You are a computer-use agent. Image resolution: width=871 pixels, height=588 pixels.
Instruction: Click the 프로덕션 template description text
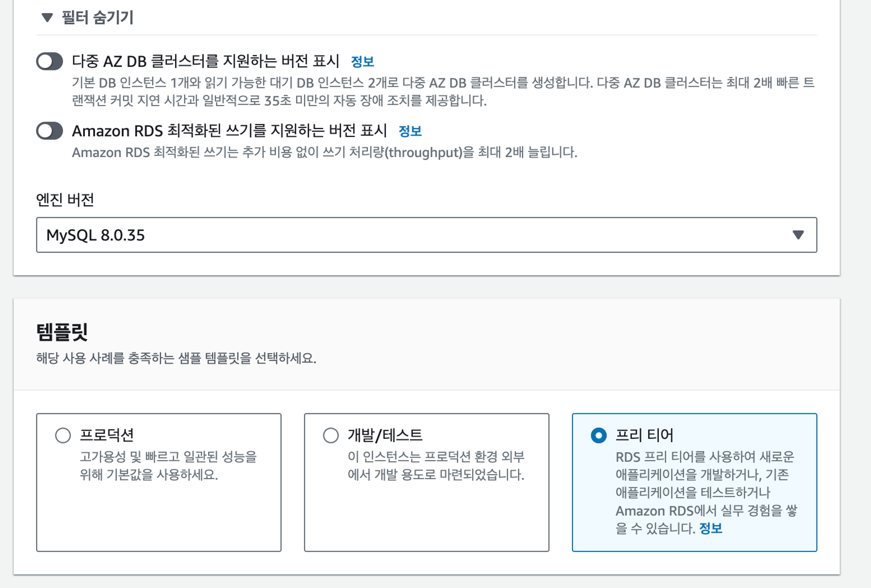pyautogui.click(x=168, y=466)
